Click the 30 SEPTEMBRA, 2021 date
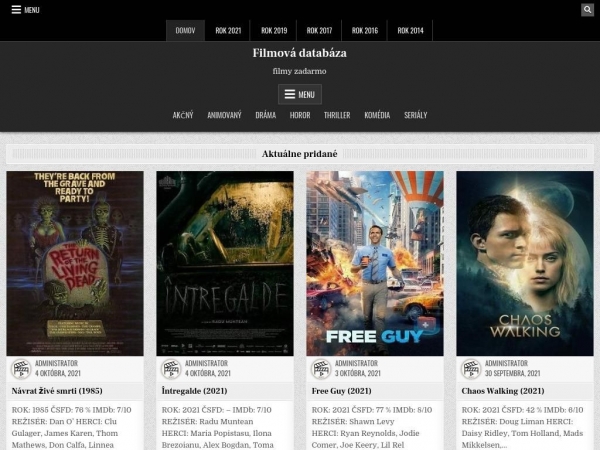The image size is (600, 450). [x=513, y=373]
